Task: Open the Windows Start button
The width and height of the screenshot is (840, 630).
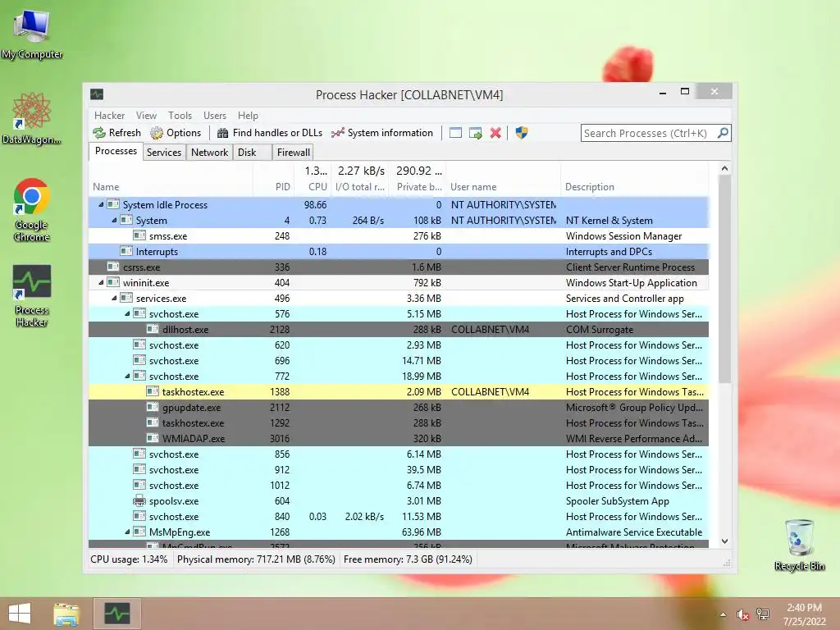Action: tap(20, 614)
